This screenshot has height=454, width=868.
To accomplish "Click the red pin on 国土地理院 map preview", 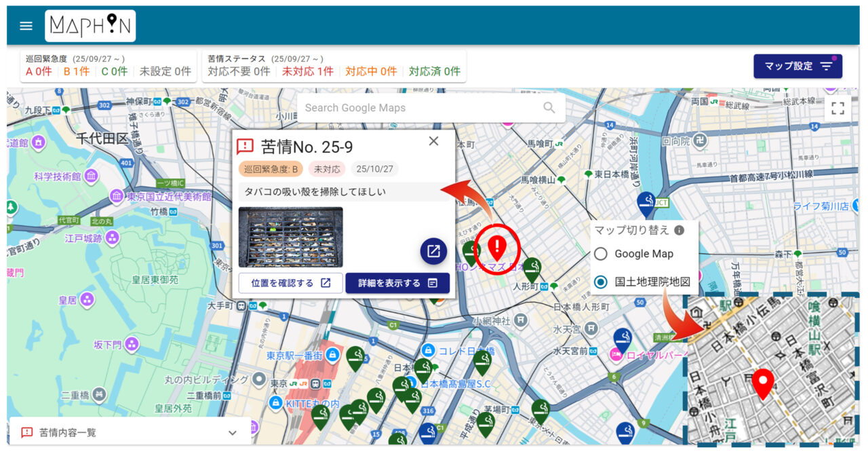I will [763, 383].
